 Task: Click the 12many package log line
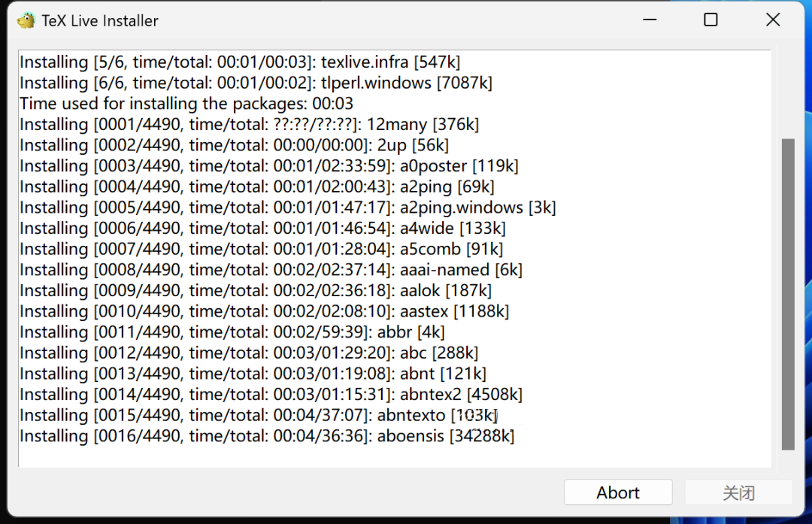(x=249, y=124)
